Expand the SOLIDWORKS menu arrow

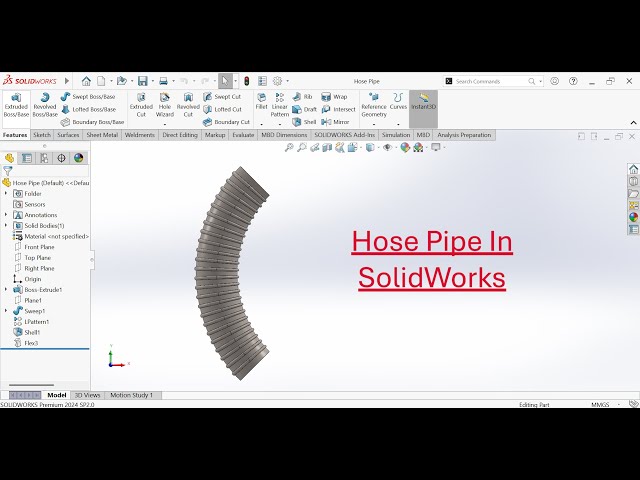67,81
